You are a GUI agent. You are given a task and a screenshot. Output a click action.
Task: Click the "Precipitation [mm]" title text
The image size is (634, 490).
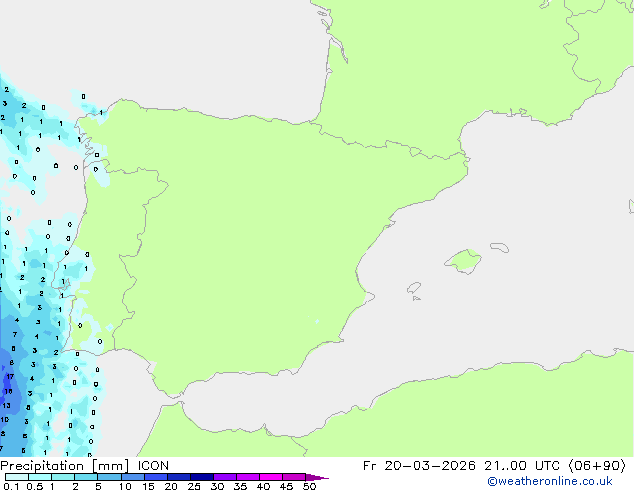[x=65, y=466]
